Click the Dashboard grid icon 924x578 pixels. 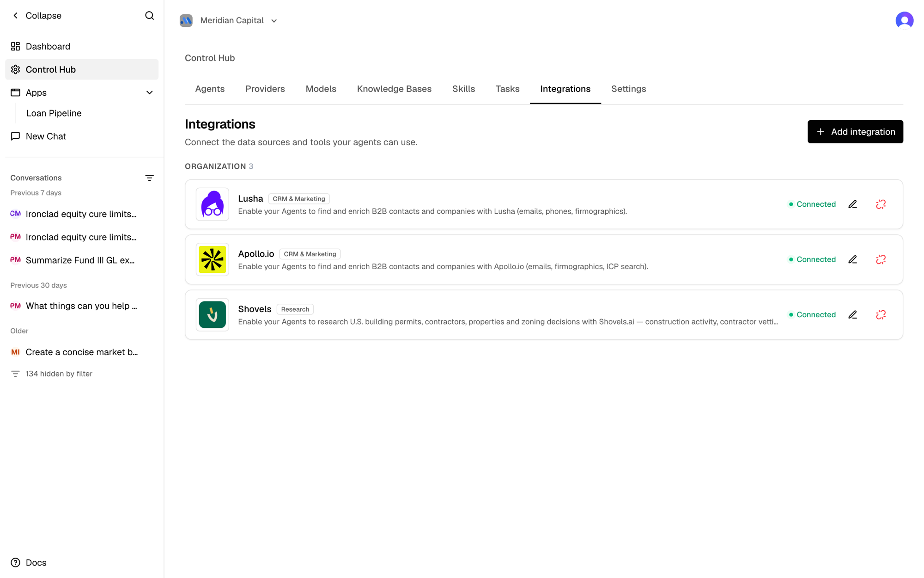click(x=16, y=46)
